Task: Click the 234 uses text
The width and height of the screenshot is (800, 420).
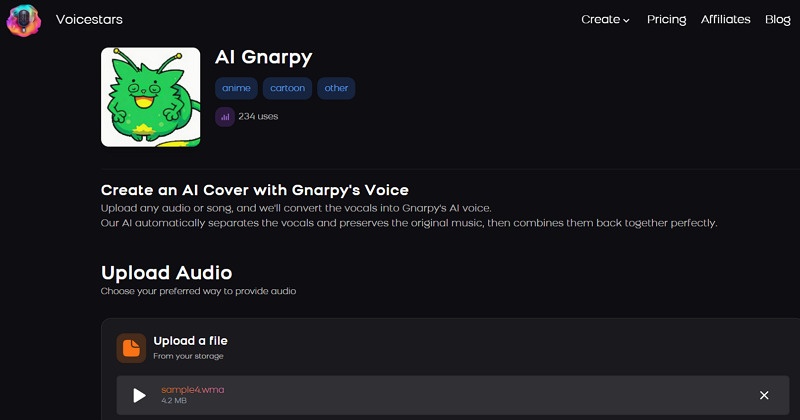Action: pos(258,116)
